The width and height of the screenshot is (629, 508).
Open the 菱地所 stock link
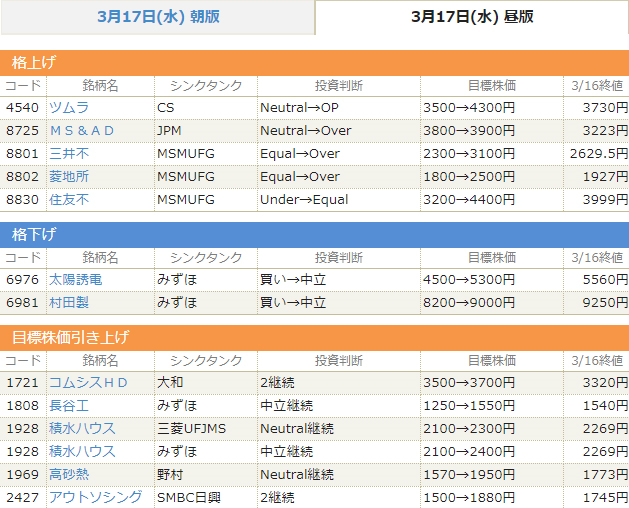(69, 177)
